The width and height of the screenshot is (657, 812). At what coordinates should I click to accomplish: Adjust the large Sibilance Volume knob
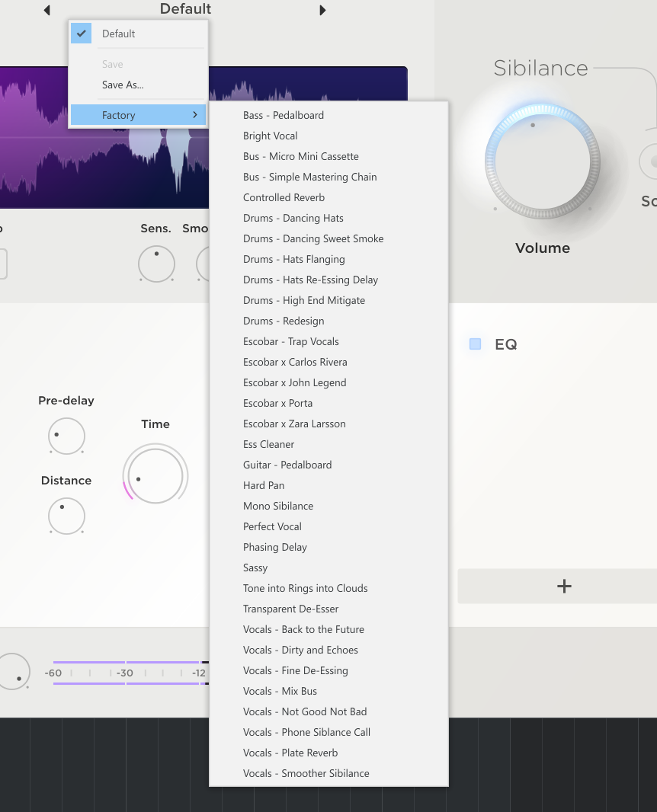[542, 161]
